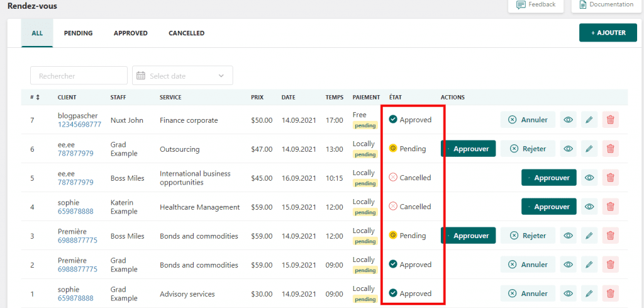Screen dimensions: 644x308
Task: Approve appointment 6 with Approuver button
Action: pos(469,149)
